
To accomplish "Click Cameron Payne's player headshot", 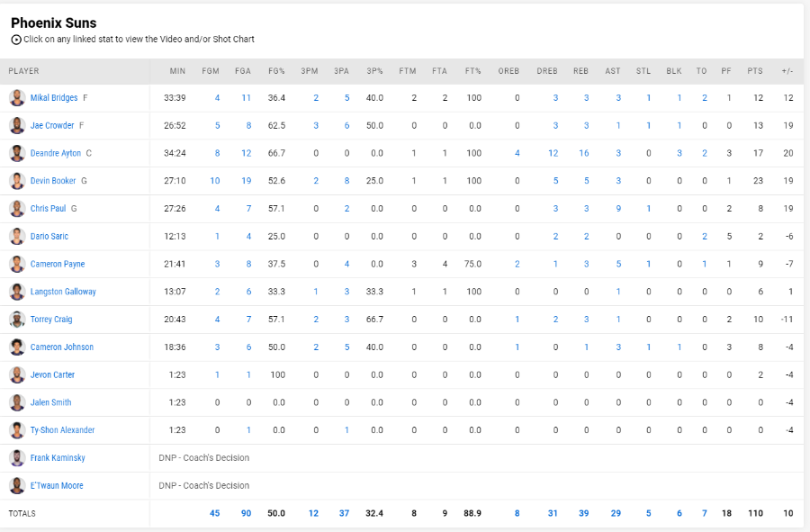I will click(17, 264).
